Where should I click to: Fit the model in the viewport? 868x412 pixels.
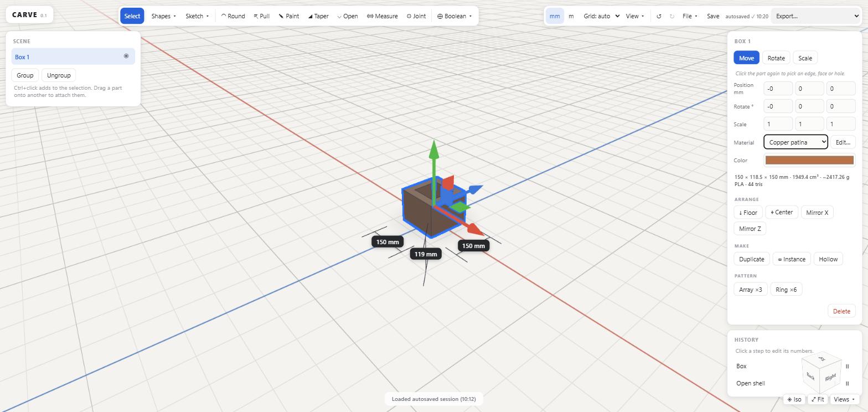point(818,399)
